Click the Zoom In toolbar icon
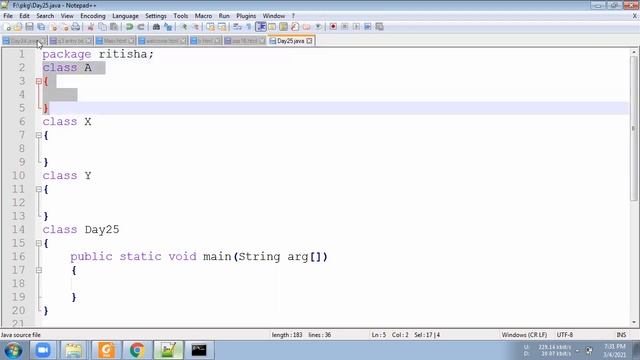The width and height of the screenshot is (640, 360). point(184,27)
